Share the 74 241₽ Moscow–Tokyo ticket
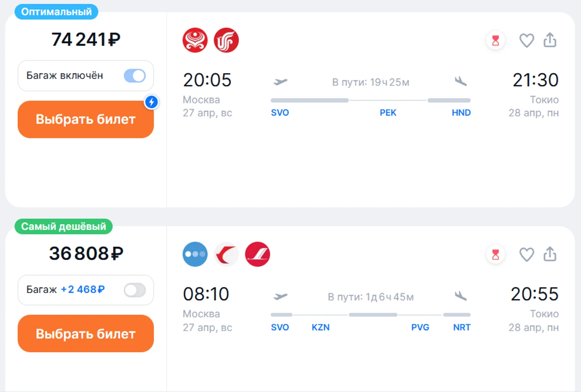 tap(550, 40)
